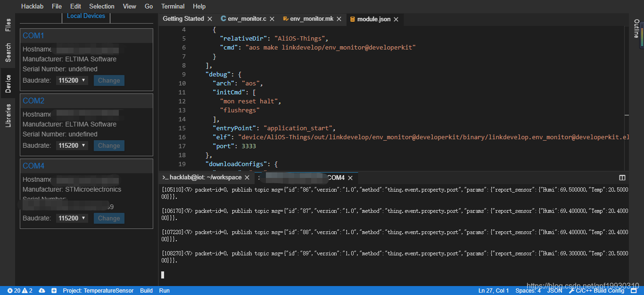Image resolution: width=644 pixels, height=295 pixels.
Task: Click the terminal cursor in COM4 output
Action: [163, 275]
